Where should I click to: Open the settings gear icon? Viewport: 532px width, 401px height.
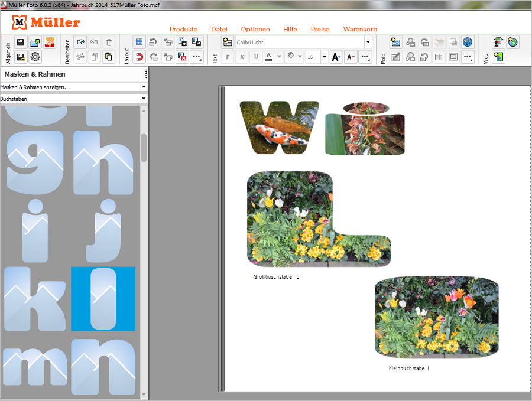[35, 57]
